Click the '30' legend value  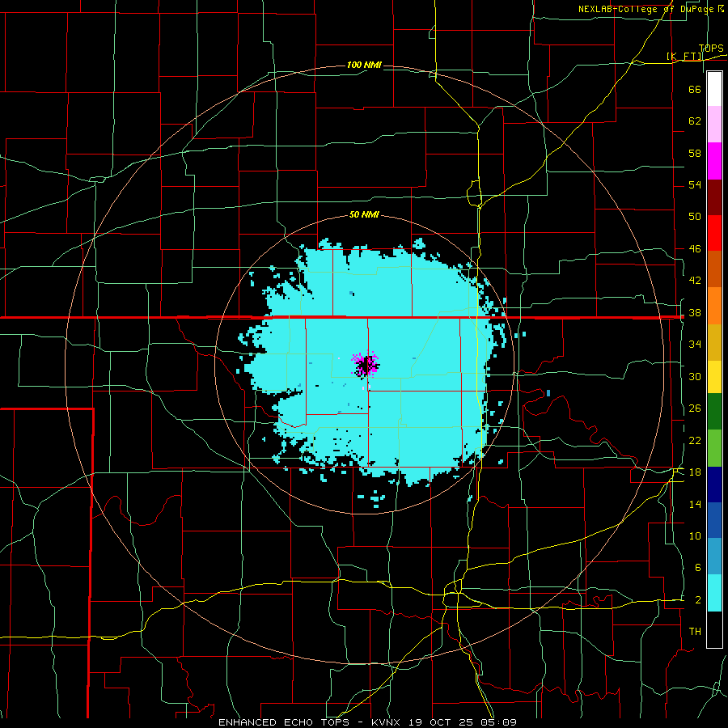tap(695, 376)
